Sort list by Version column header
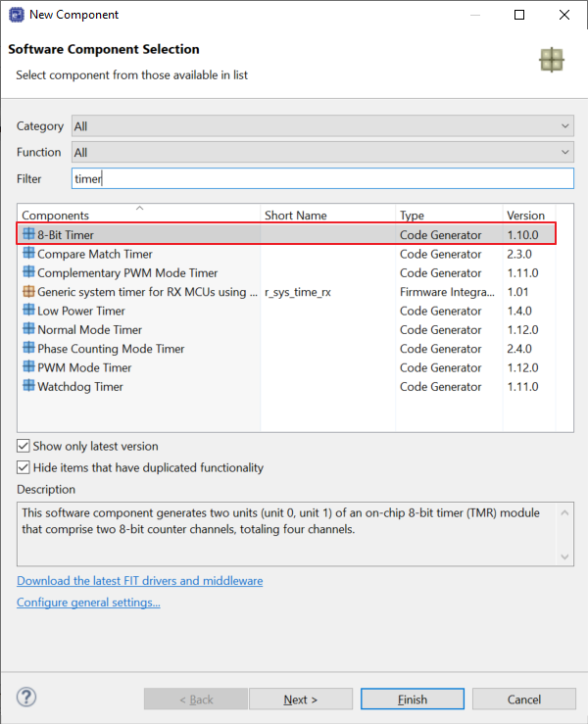 [525, 216]
